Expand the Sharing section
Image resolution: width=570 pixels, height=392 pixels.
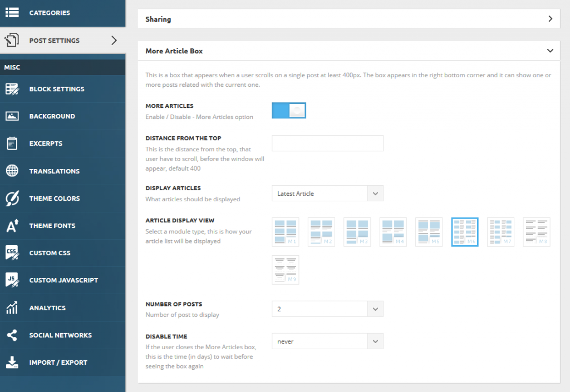(x=349, y=18)
